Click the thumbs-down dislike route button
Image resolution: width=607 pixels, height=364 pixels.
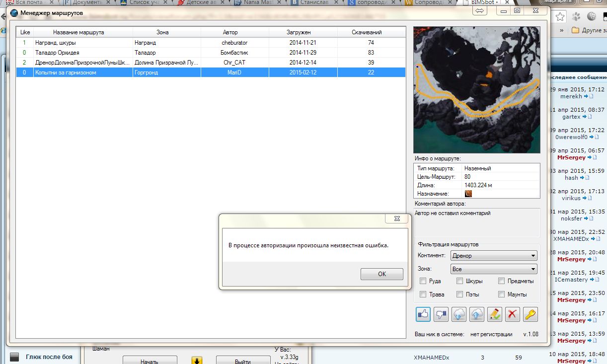[x=441, y=314]
